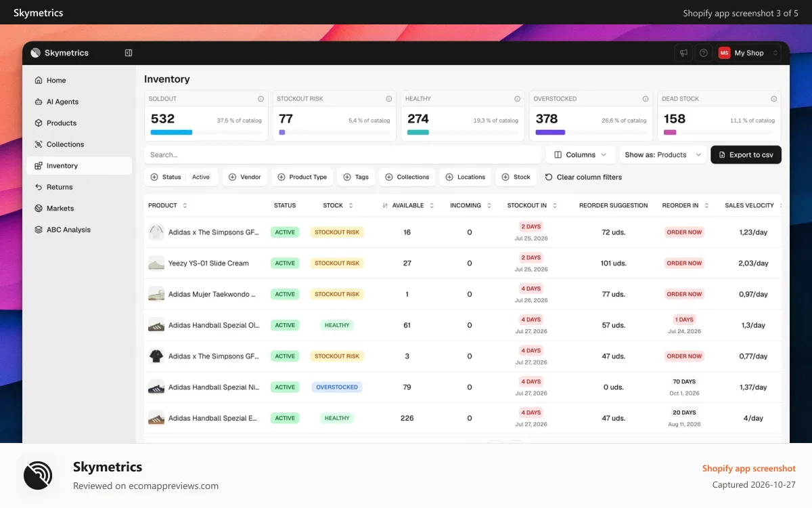Select Inventory in the sidebar
The image size is (812, 508).
79,165
